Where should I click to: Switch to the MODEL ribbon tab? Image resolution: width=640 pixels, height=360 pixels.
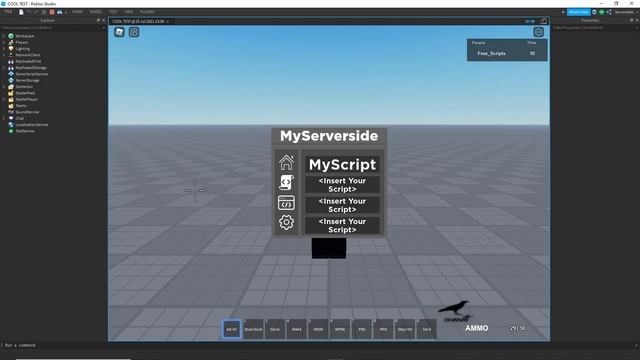click(x=96, y=12)
